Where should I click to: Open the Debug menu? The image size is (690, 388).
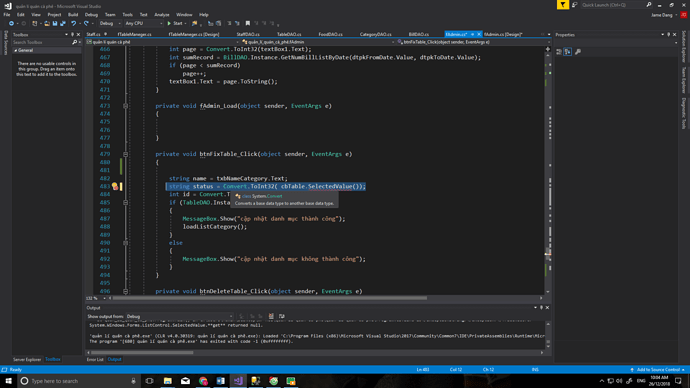tap(91, 15)
